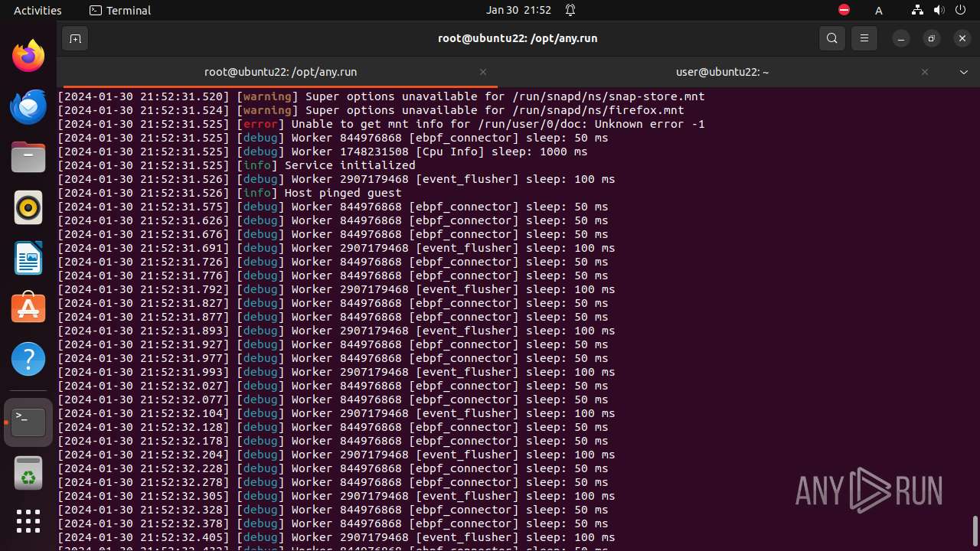
Task: Open the terminal hamburger menu
Action: (864, 38)
